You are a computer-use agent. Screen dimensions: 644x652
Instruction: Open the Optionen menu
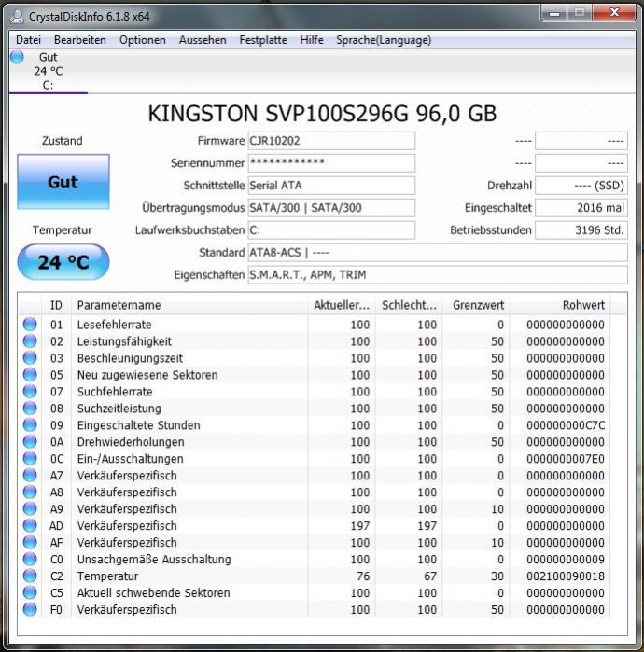142,40
